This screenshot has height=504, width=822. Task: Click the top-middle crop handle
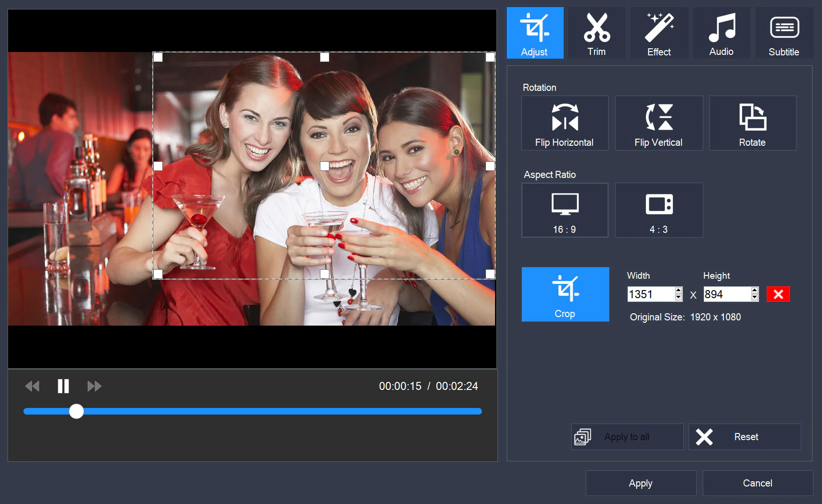coord(325,57)
